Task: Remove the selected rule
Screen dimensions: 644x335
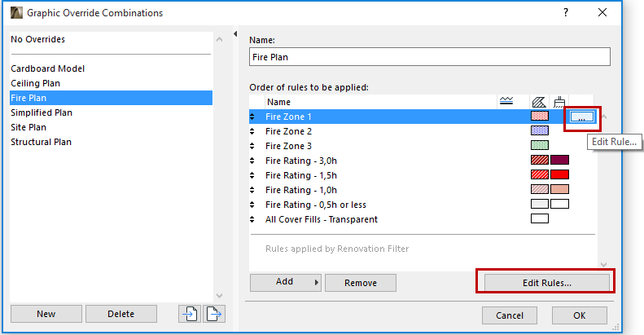Action: click(360, 283)
